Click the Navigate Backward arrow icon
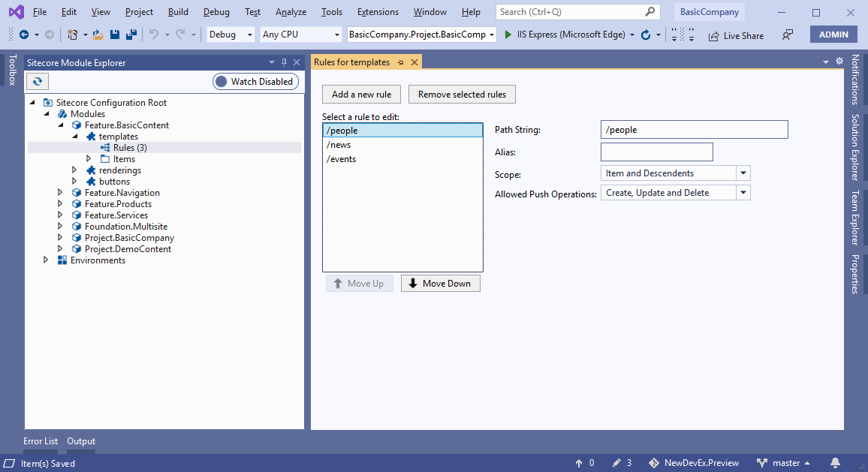 [24, 35]
